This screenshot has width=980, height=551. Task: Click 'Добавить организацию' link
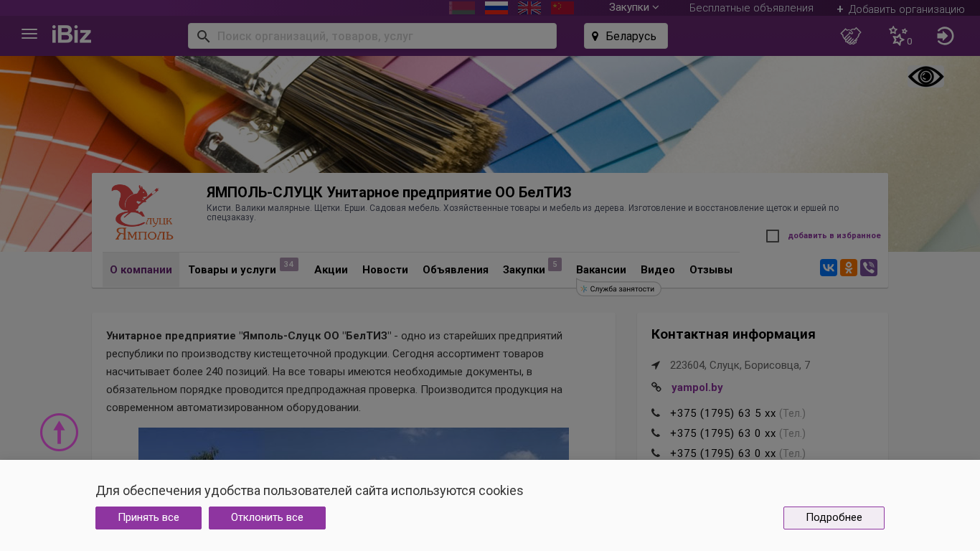[x=900, y=9]
